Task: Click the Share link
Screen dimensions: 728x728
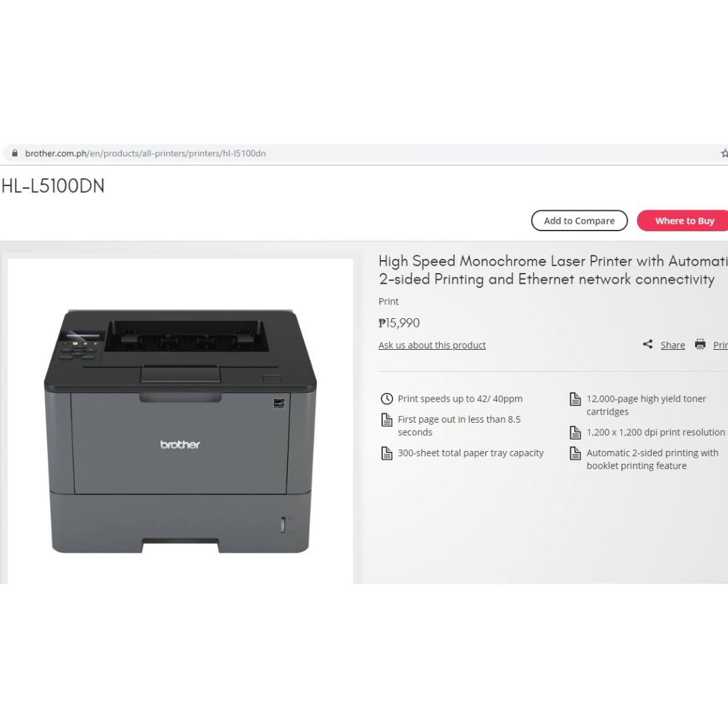Action: 673,345
